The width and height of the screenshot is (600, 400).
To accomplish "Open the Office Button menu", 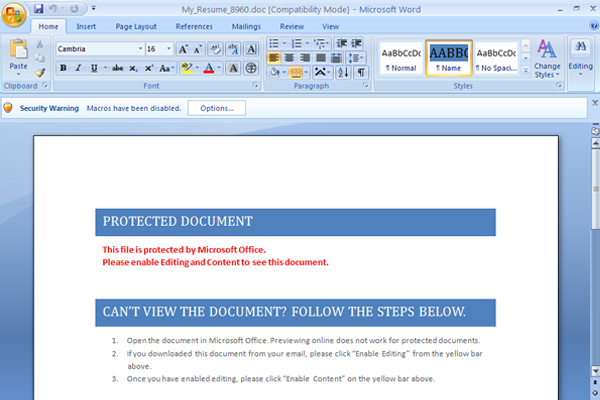I will pos(13,15).
